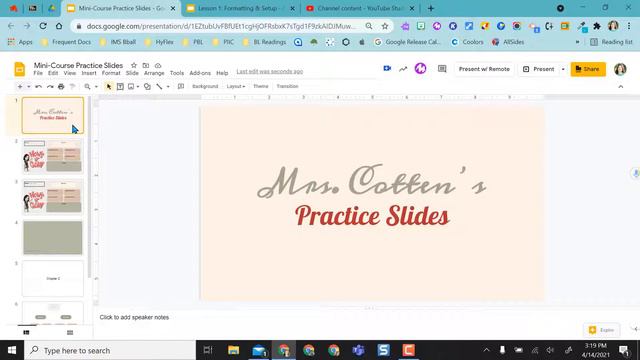This screenshot has height=360, width=640.
Task: Select the Line tool
Action: click(x=159, y=87)
